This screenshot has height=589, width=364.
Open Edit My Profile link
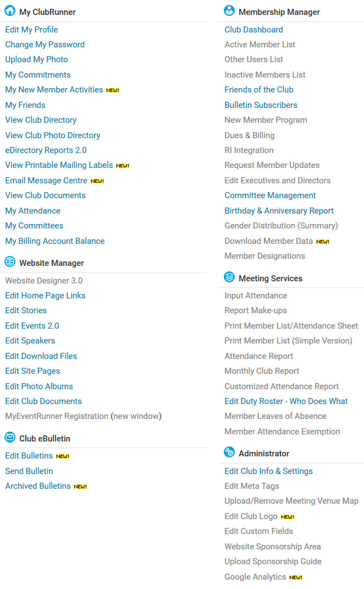pos(31,30)
